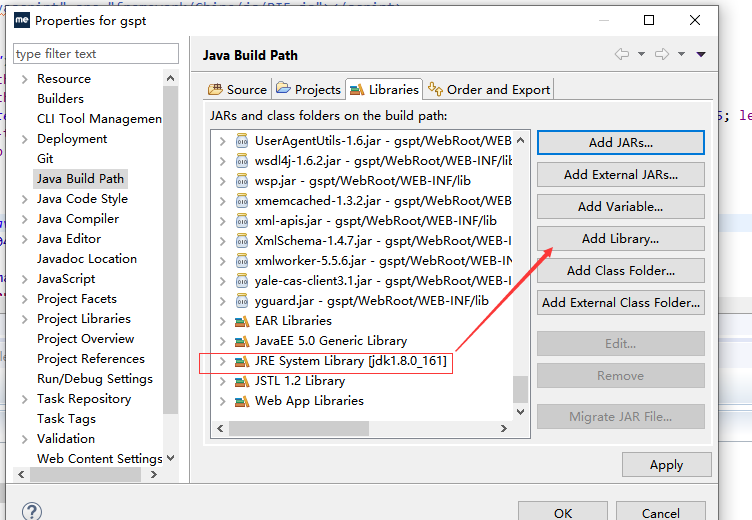
Task: Expand the yguard.jar entry
Action: pyautogui.click(x=222, y=301)
